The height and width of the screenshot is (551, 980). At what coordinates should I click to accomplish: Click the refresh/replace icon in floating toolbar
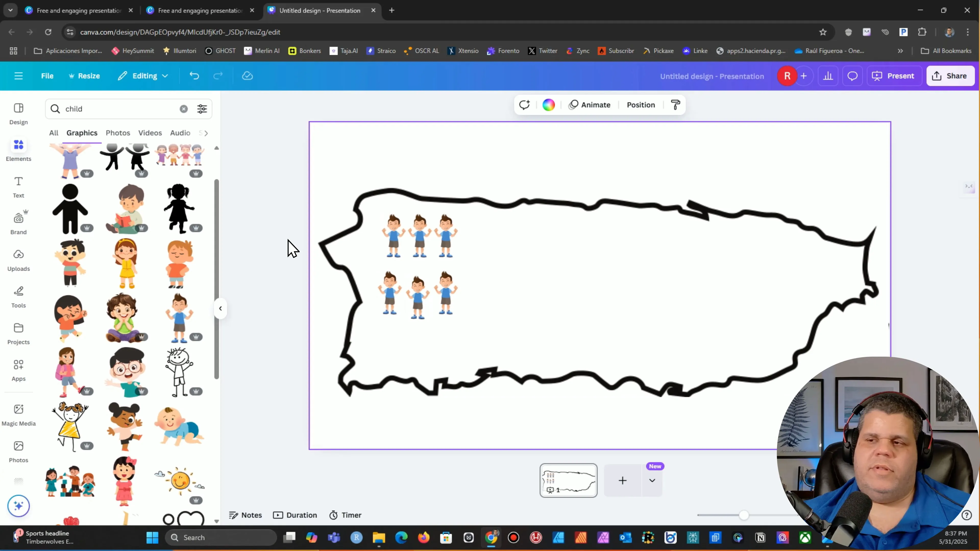(x=524, y=105)
